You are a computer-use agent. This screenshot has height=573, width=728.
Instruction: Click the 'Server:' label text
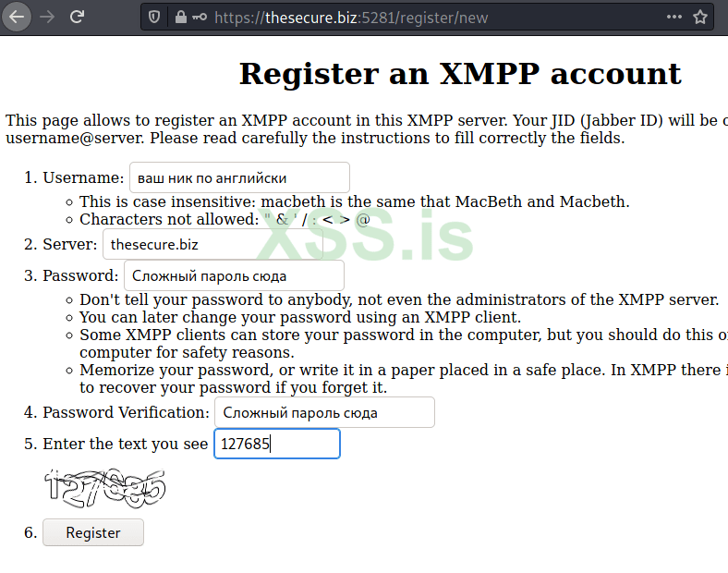pyautogui.click(x=70, y=244)
